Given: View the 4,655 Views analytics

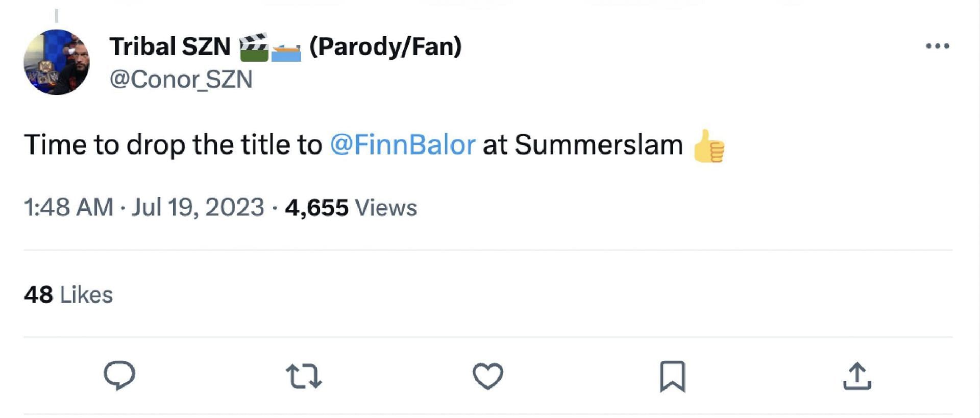Looking at the screenshot, I should tap(351, 208).
